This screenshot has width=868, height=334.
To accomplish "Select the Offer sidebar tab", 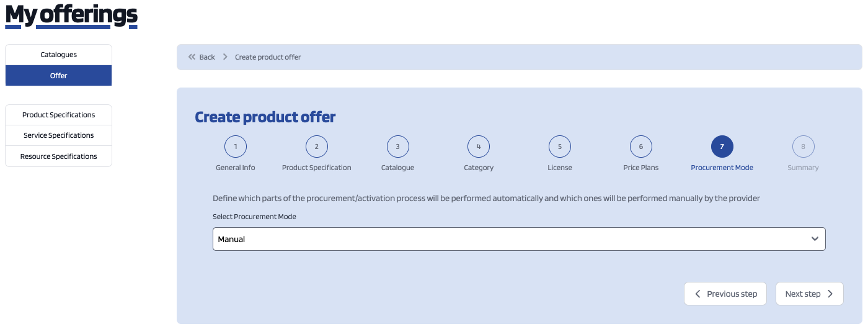I will (59, 76).
